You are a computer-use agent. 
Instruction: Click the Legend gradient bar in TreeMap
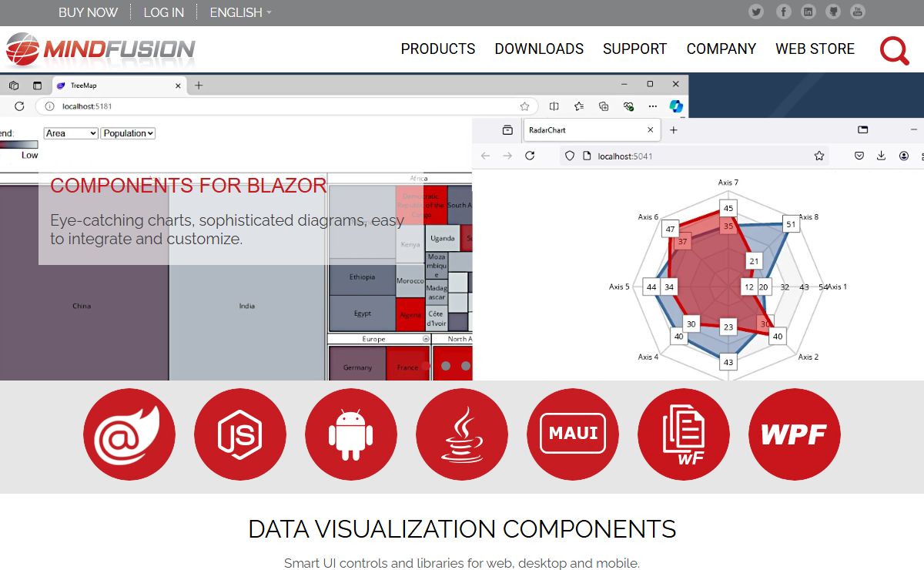tap(18, 145)
